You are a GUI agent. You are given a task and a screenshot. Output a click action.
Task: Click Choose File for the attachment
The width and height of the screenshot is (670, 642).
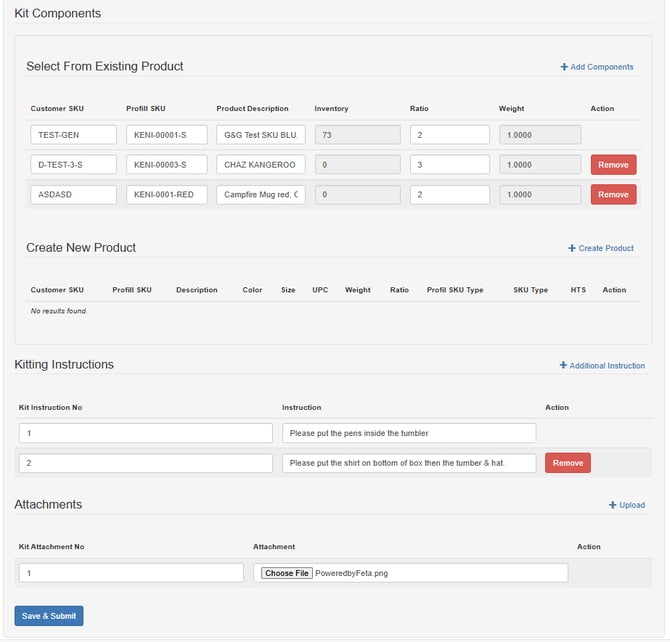pos(287,573)
